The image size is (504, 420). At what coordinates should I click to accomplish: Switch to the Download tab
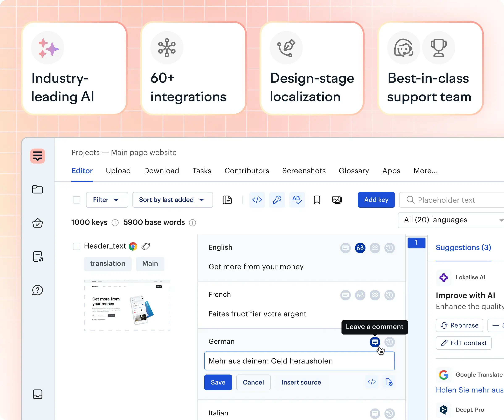pos(161,171)
